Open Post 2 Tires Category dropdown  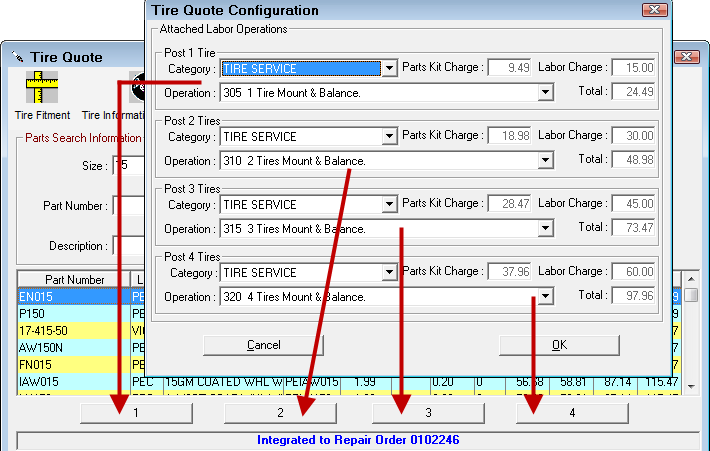[x=389, y=137]
